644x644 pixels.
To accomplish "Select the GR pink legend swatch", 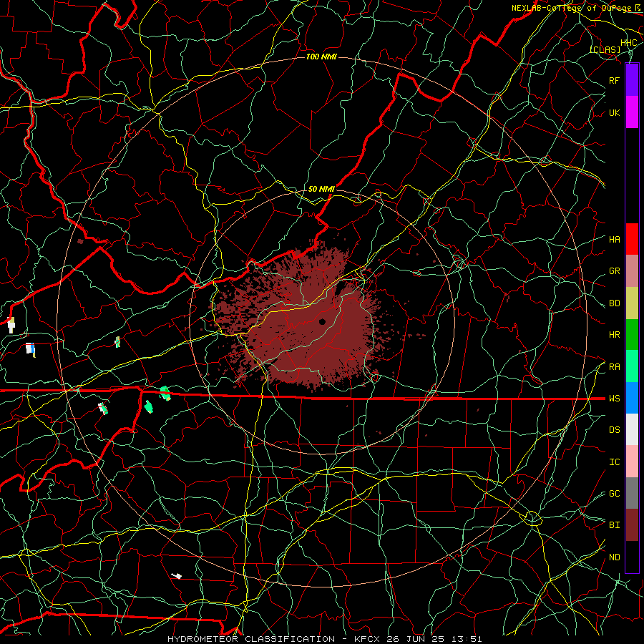I will coord(632,271).
